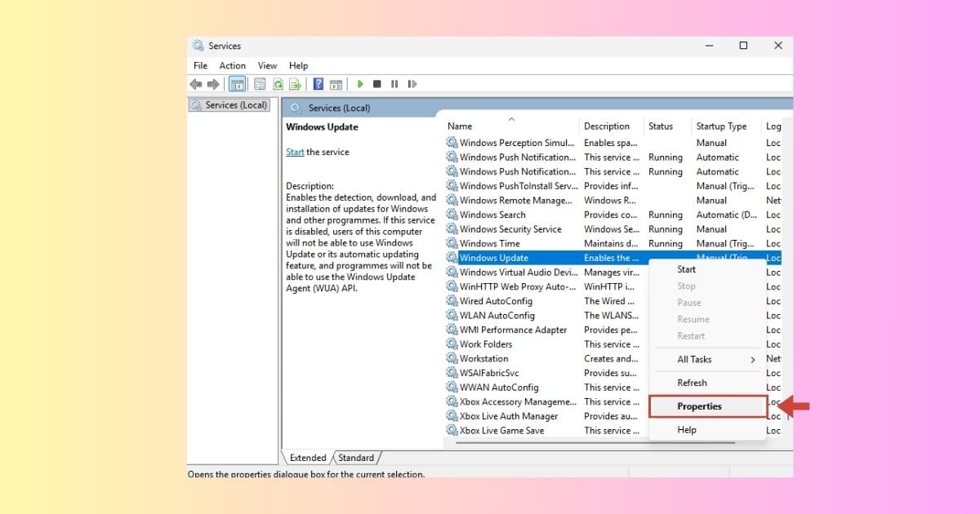This screenshot has width=980, height=514.
Task: Open the View menu
Action: tap(267, 65)
